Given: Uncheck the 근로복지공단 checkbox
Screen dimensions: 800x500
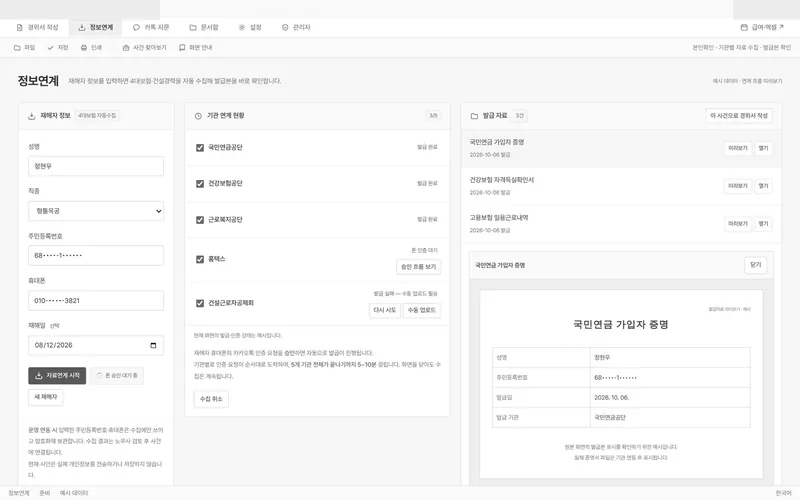Looking at the screenshot, I should (x=200, y=220).
